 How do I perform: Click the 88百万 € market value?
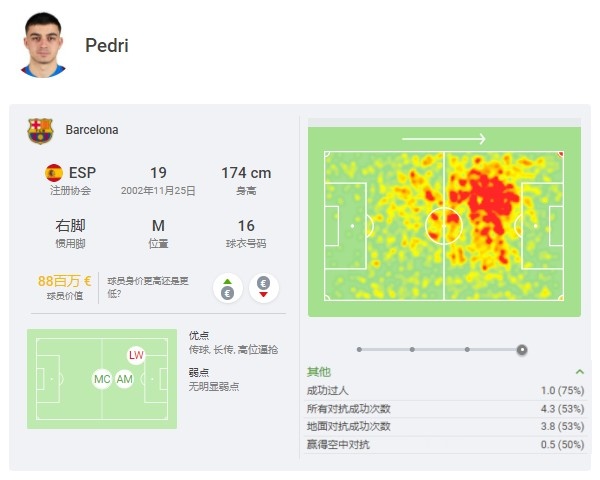(65, 282)
